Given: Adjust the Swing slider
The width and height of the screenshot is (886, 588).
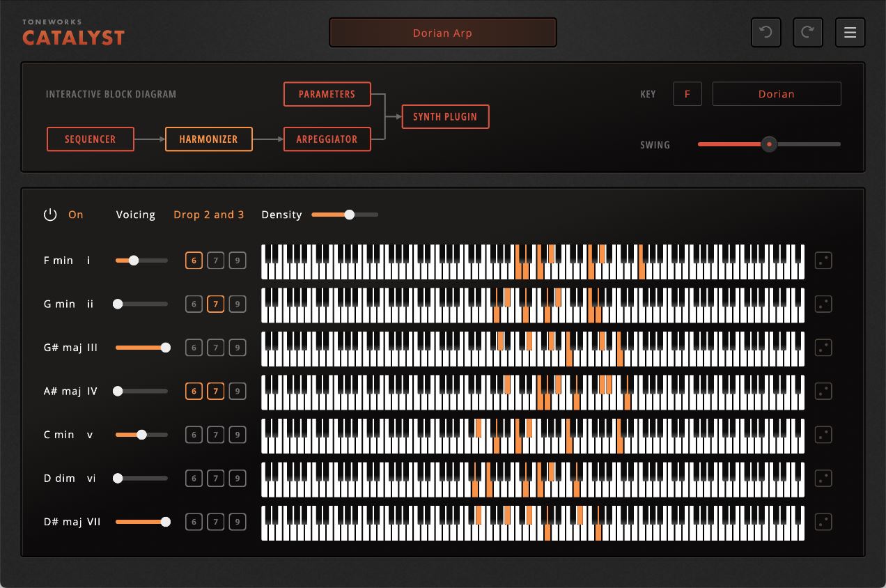Looking at the screenshot, I should coord(769,144).
